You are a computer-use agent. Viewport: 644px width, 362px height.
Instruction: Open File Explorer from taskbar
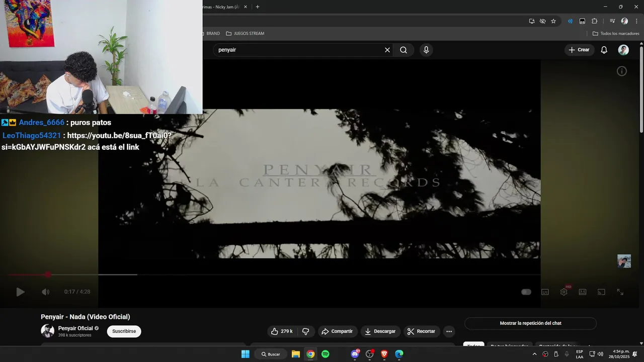[x=296, y=354]
